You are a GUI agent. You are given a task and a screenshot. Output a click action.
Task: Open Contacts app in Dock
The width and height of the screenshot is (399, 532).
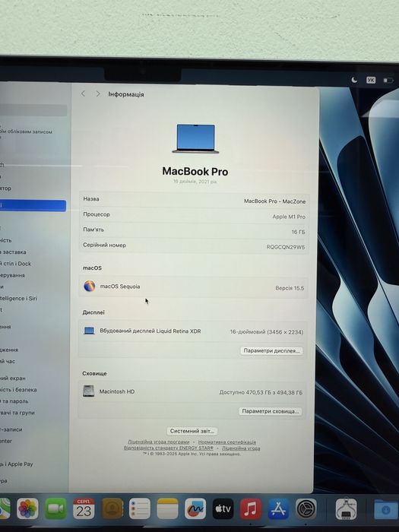(x=112, y=508)
